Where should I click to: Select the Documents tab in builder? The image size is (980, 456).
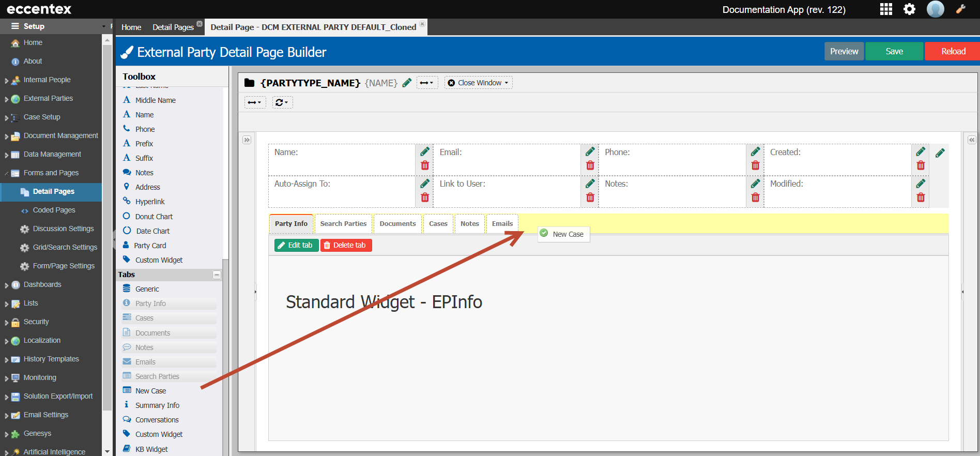tap(397, 224)
